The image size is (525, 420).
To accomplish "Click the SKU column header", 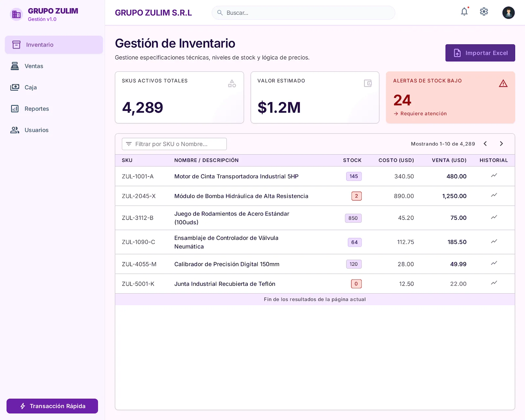I will point(127,160).
